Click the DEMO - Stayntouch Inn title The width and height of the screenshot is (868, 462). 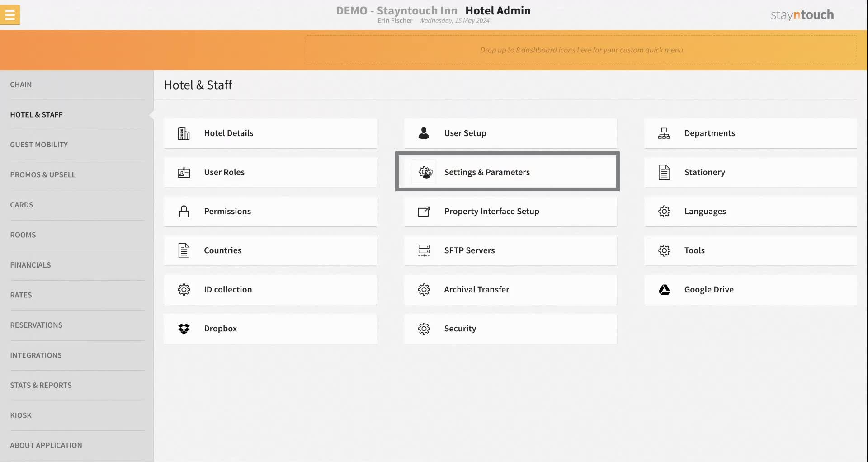click(x=396, y=10)
